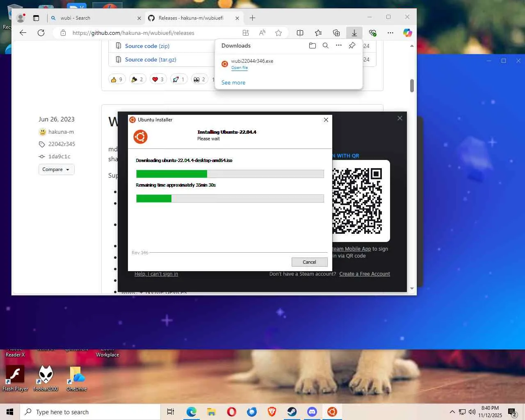This screenshot has height=420, width=525.
Task: Open the Steam Mobile App link
Action: pos(352,249)
